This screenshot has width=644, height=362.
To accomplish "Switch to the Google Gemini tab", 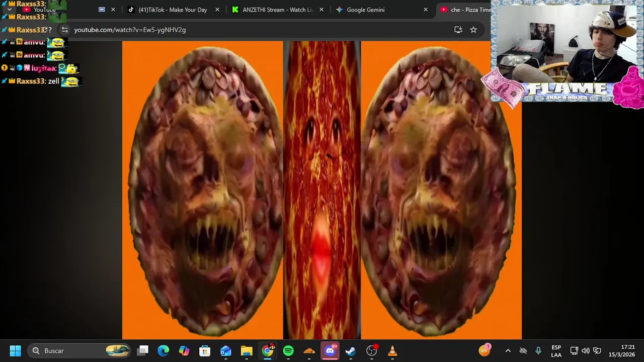I will coord(366,10).
